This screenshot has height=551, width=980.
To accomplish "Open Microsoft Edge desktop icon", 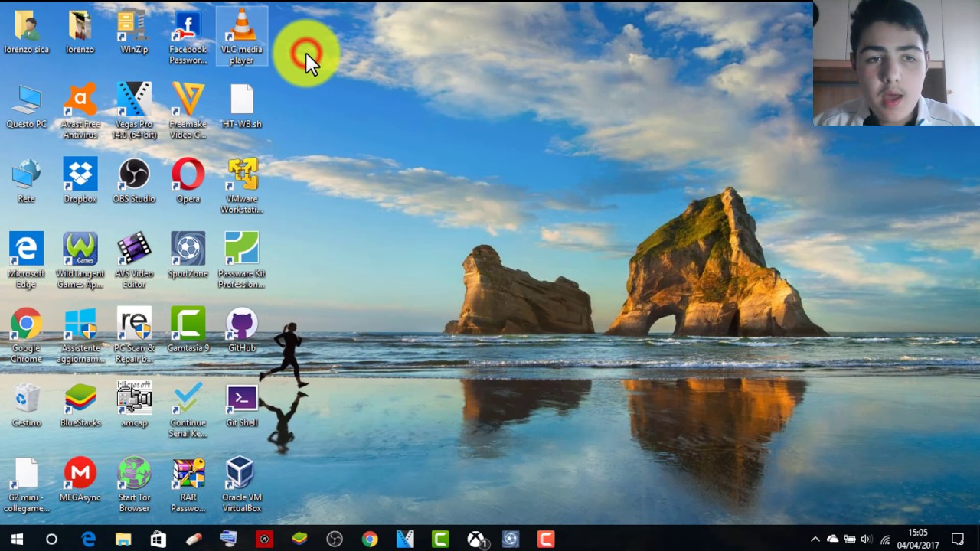I will click(27, 261).
